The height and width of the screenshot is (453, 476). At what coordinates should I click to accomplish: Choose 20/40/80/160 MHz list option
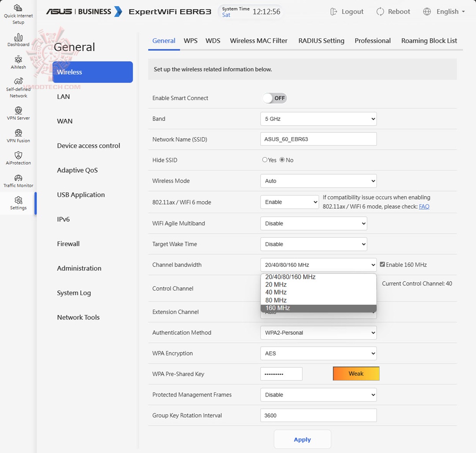[x=319, y=277]
